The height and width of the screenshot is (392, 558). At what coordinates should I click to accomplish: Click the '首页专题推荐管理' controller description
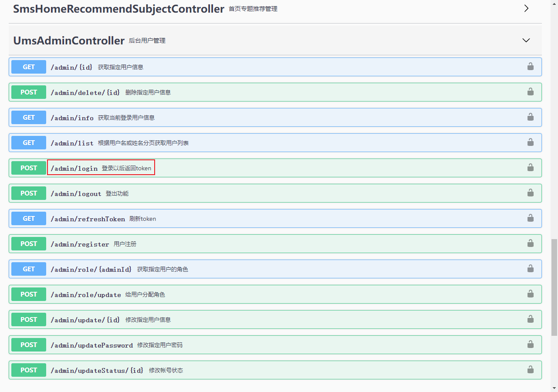click(x=253, y=9)
